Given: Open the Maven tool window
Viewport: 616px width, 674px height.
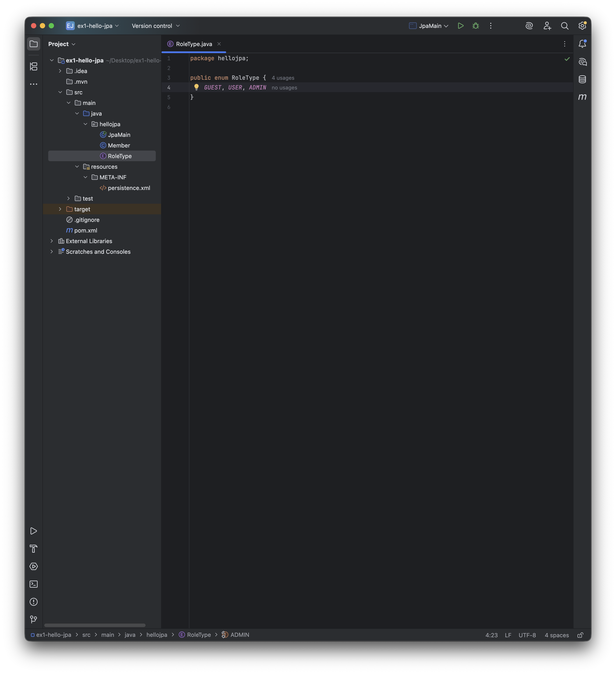Looking at the screenshot, I should (x=582, y=97).
